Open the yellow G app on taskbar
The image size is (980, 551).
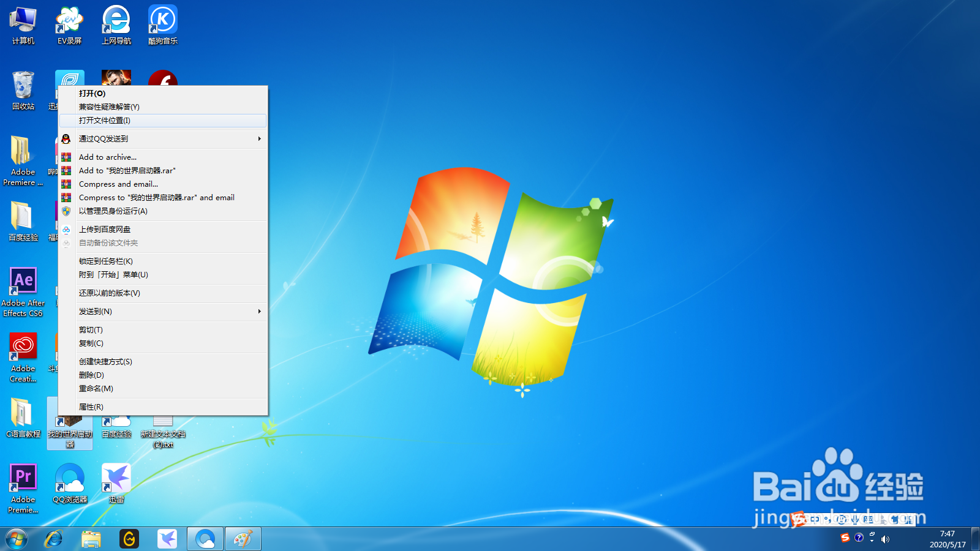[129, 539]
